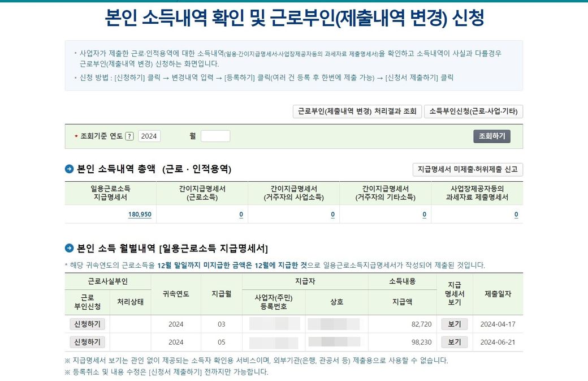
Task: Click the help icon beside 조회기준 연도
Action: pyautogui.click(x=129, y=136)
